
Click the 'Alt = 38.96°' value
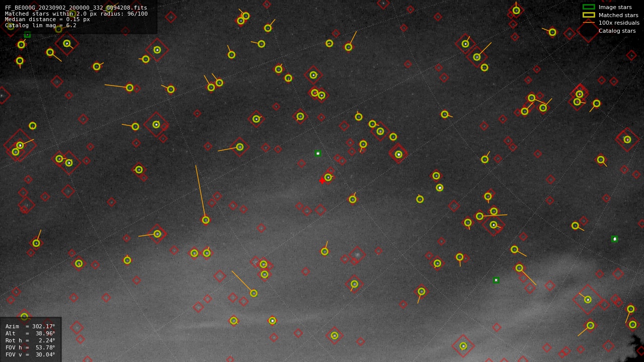tap(30, 333)
